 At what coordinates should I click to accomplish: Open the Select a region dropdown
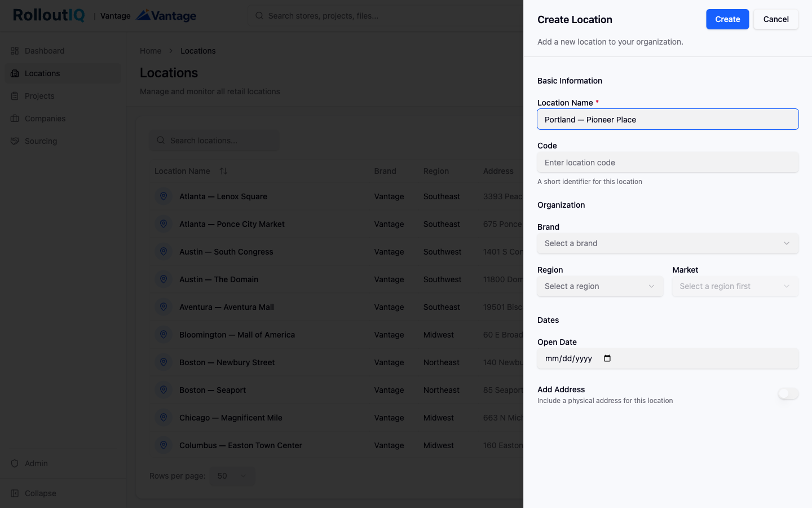tap(600, 286)
